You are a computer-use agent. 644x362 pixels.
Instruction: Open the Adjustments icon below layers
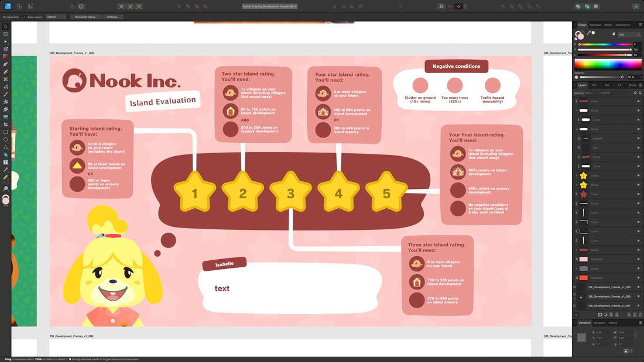tap(606, 315)
